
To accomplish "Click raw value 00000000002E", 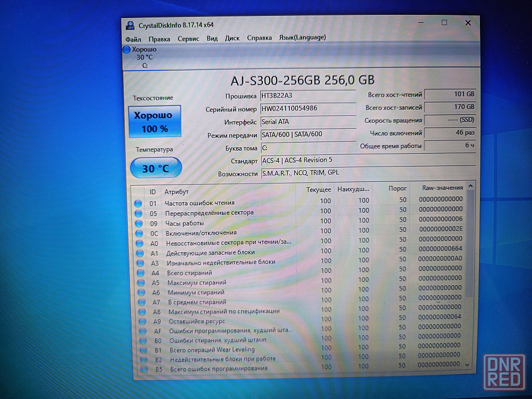I will click(x=440, y=229).
